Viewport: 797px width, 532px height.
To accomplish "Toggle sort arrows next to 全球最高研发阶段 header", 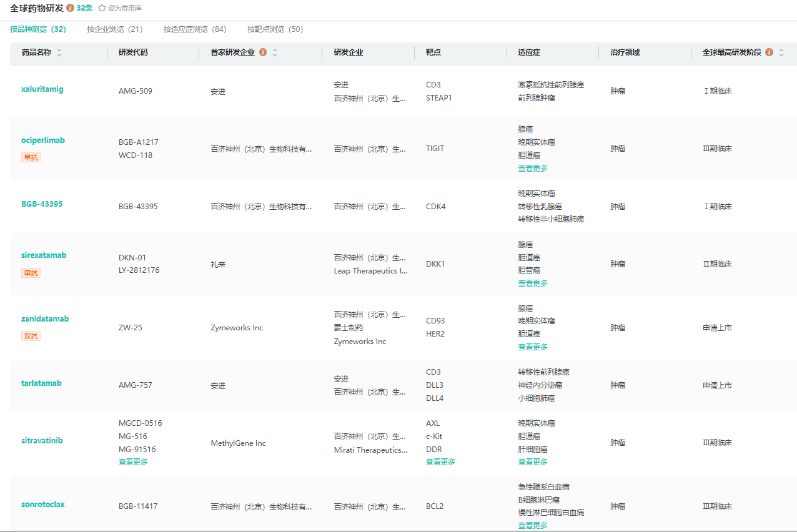I will 781,52.
